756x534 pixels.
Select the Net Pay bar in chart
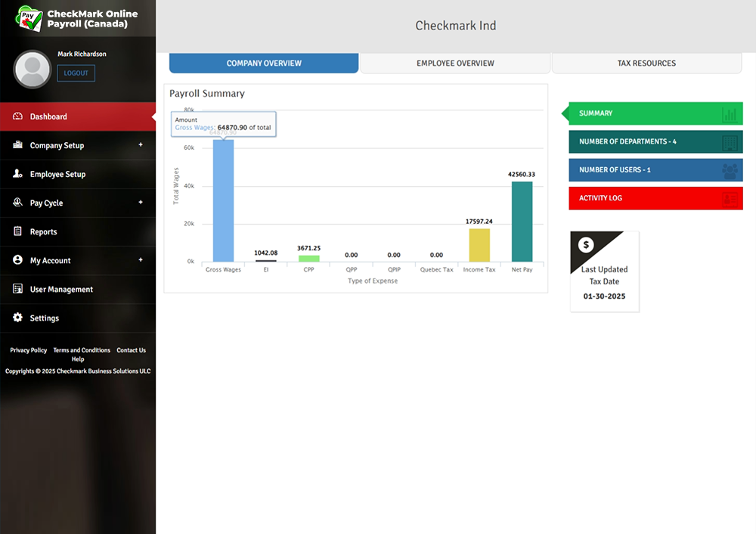(x=522, y=222)
